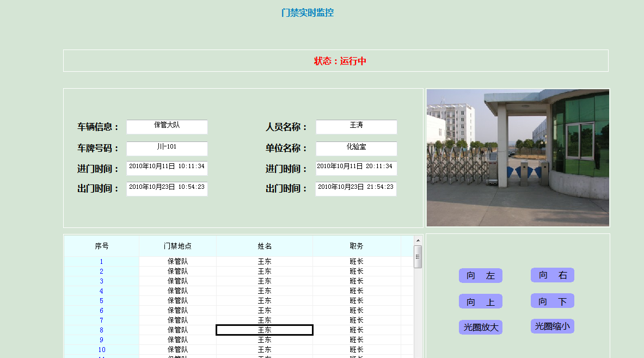The width and height of the screenshot is (644, 358).
Task: Sort by the 门禁地点 column header
Action: point(177,246)
